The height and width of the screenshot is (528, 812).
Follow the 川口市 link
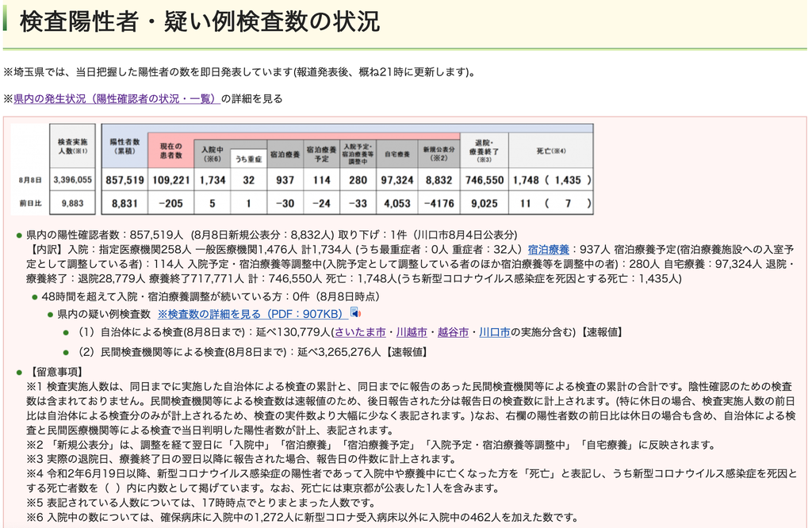coord(495,332)
